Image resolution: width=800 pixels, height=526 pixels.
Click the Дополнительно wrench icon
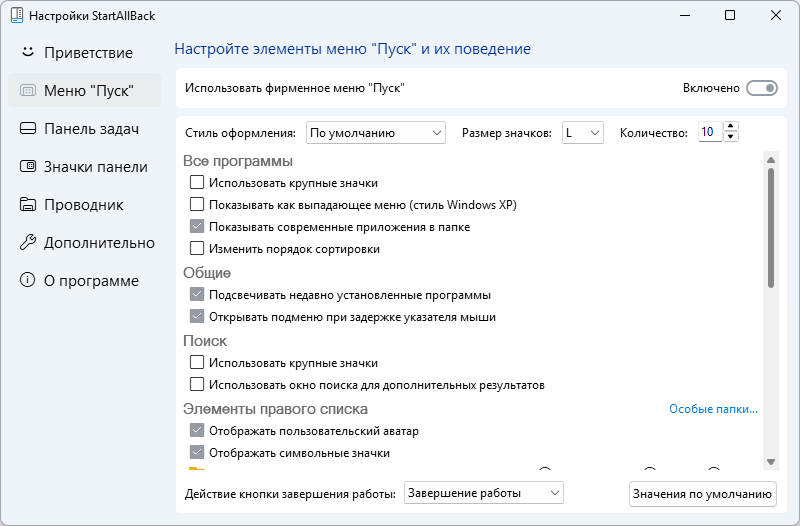[x=28, y=242]
